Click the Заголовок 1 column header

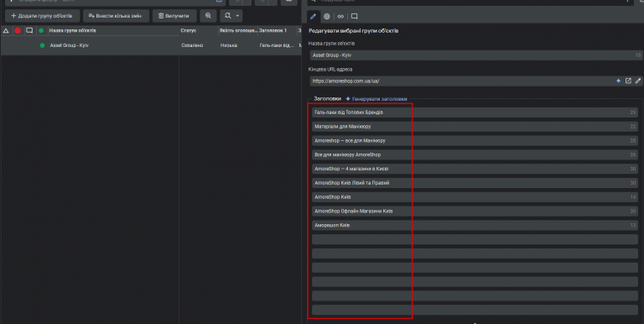click(273, 30)
